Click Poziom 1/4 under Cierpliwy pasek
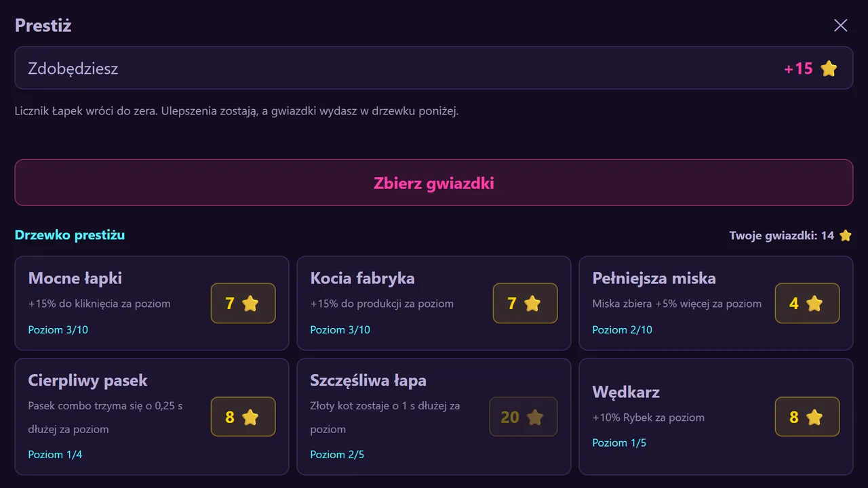This screenshot has height=488, width=868. [55, 455]
